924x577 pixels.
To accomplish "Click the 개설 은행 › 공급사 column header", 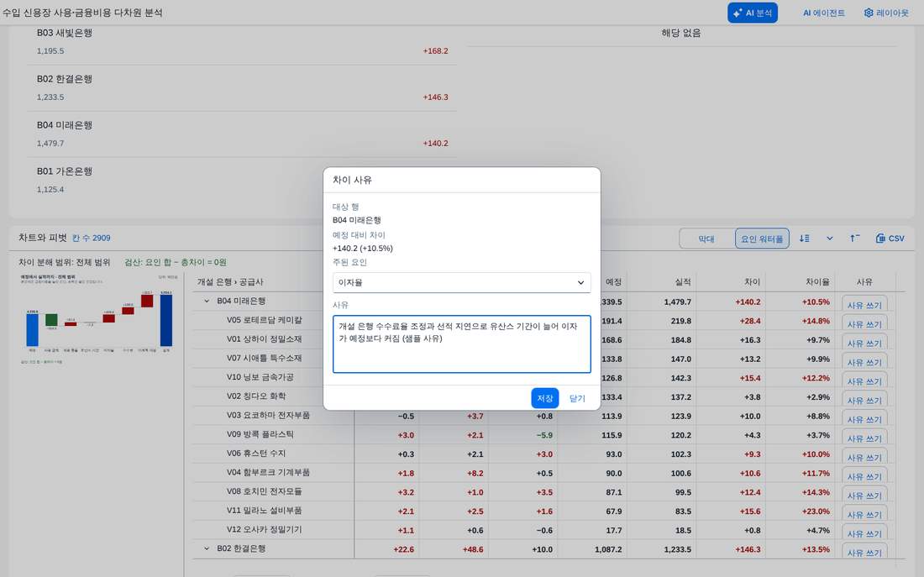I will click(x=230, y=282).
